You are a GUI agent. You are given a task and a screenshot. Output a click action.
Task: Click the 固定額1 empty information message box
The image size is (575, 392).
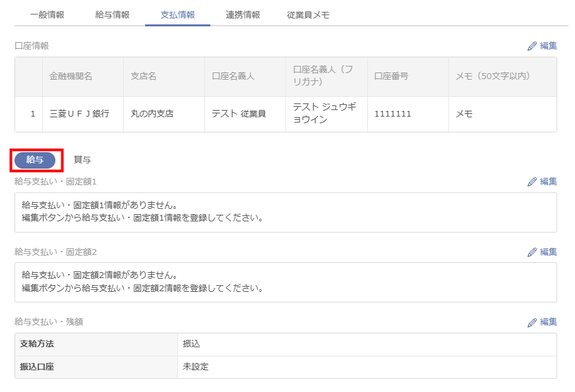point(286,212)
